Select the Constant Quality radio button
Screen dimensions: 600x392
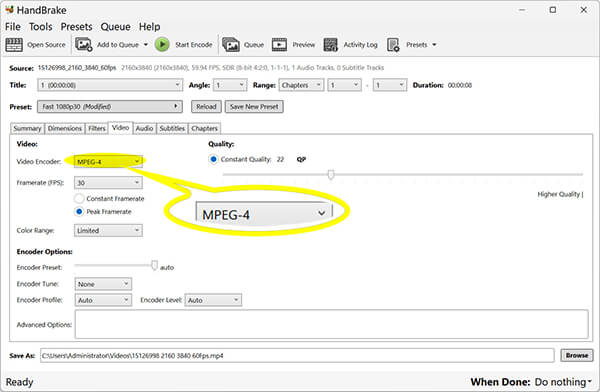(x=214, y=159)
